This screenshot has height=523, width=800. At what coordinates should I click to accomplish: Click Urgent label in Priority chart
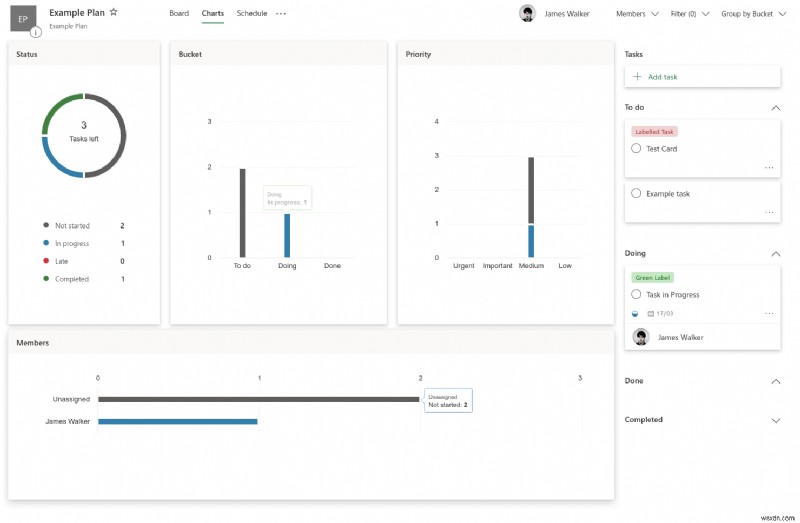pos(464,266)
